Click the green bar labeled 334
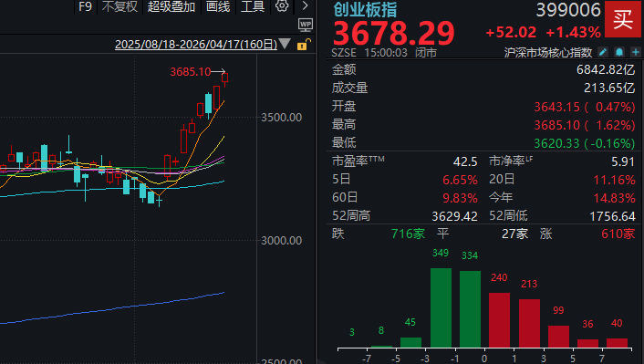The height and width of the screenshot is (364, 644). (x=470, y=309)
